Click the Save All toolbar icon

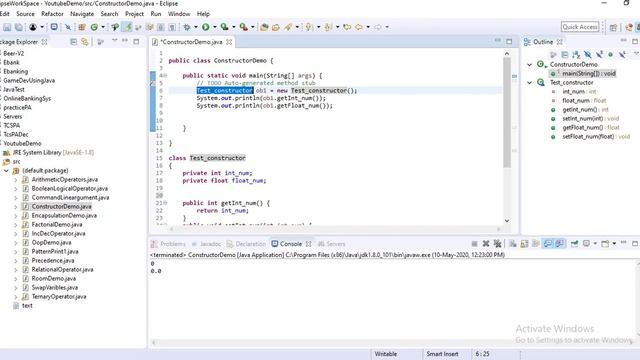coord(19,27)
